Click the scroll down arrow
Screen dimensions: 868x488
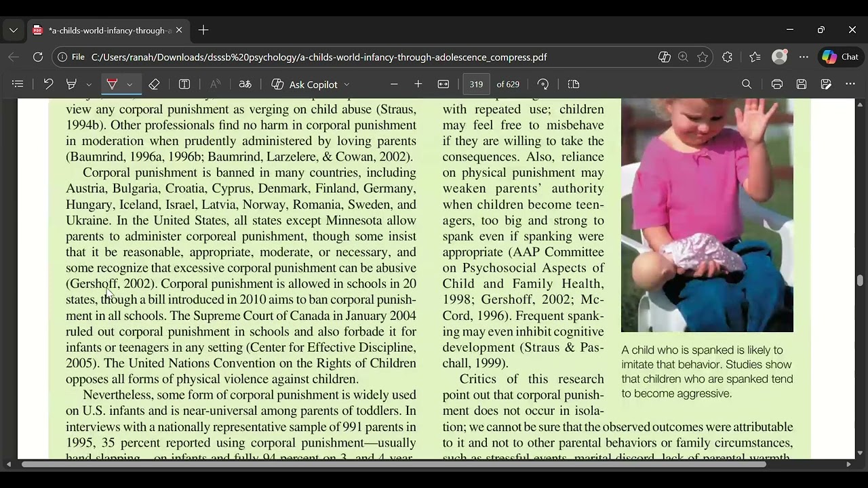point(860,453)
